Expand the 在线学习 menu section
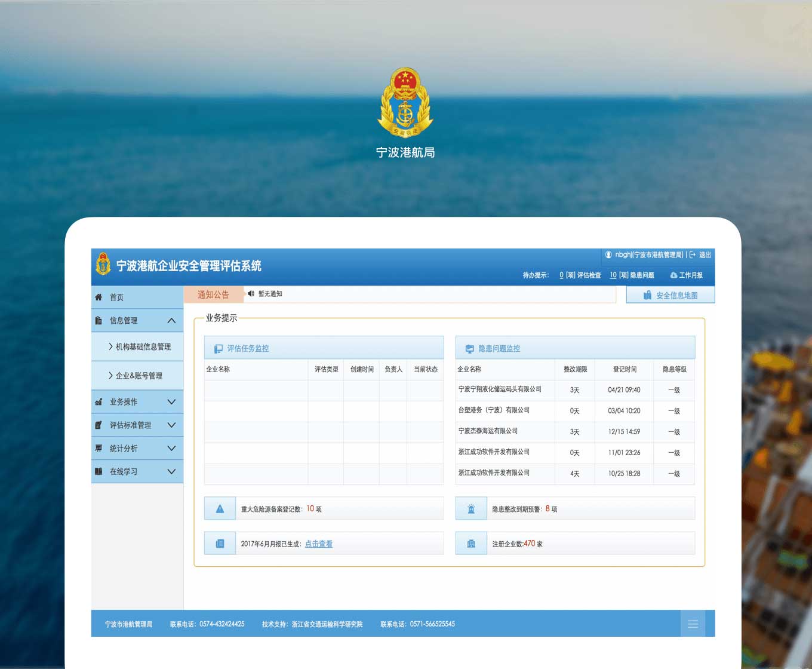This screenshot has width=812, height=669. [171, 472]
